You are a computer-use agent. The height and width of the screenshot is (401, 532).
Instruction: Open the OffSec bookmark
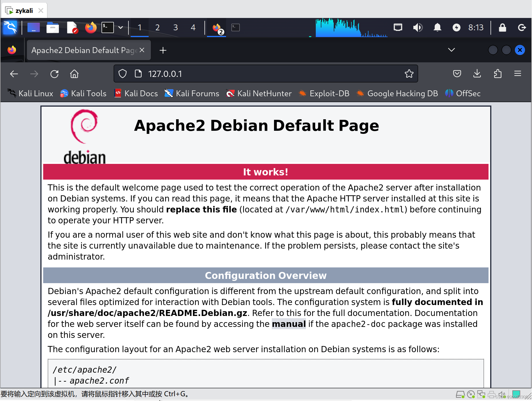(463, 93)
